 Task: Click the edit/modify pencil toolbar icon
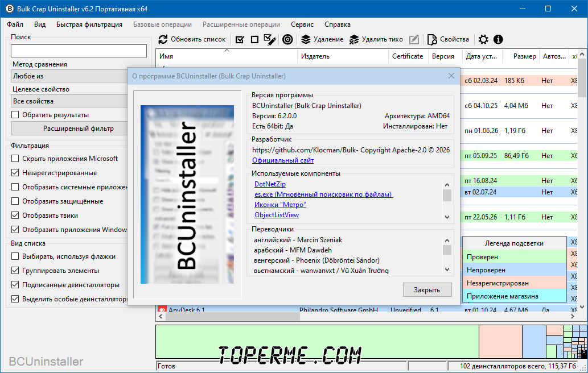tap(414, 39)
